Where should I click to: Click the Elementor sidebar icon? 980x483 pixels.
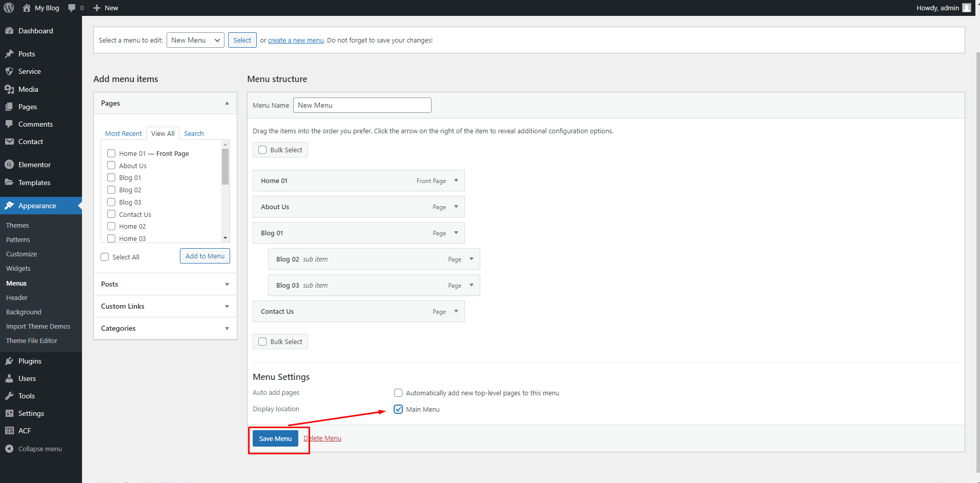[9, 165]
